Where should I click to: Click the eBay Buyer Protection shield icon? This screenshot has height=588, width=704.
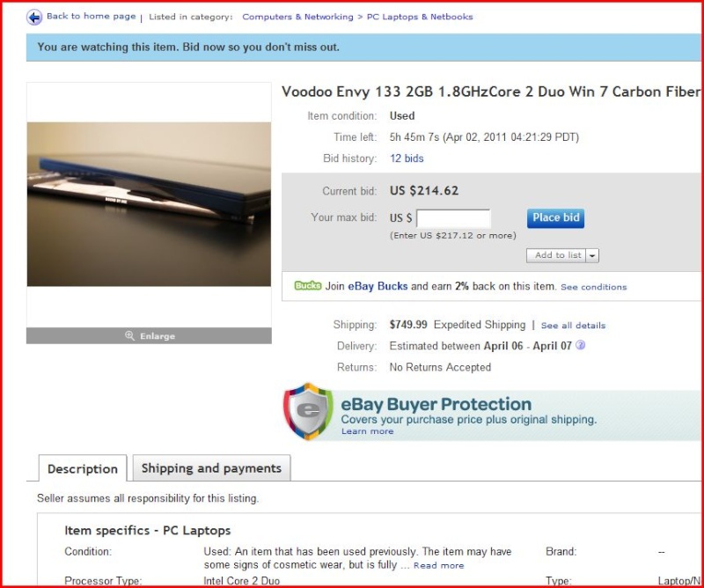coord(309,411)
